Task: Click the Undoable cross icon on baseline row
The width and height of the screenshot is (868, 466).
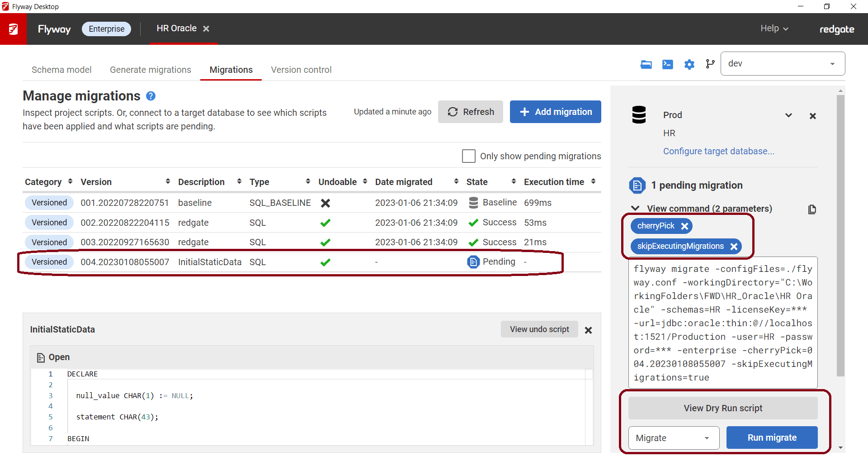Action: (x=325, y=203)
